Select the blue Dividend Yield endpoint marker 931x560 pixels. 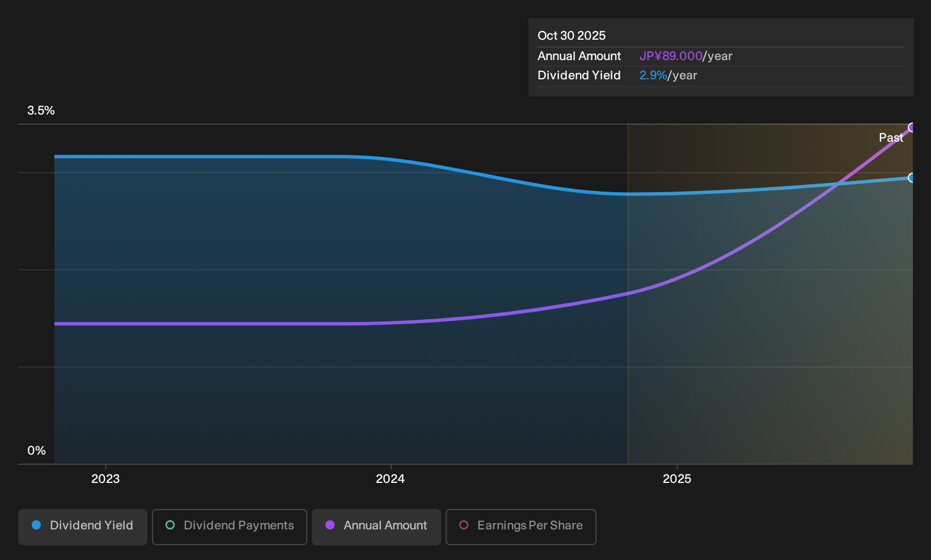pos(912,178)
